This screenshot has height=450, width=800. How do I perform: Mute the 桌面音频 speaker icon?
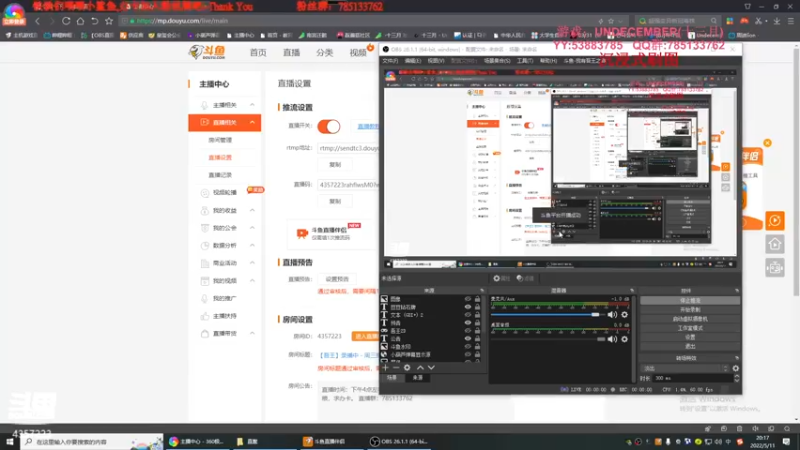coord(612,339)
